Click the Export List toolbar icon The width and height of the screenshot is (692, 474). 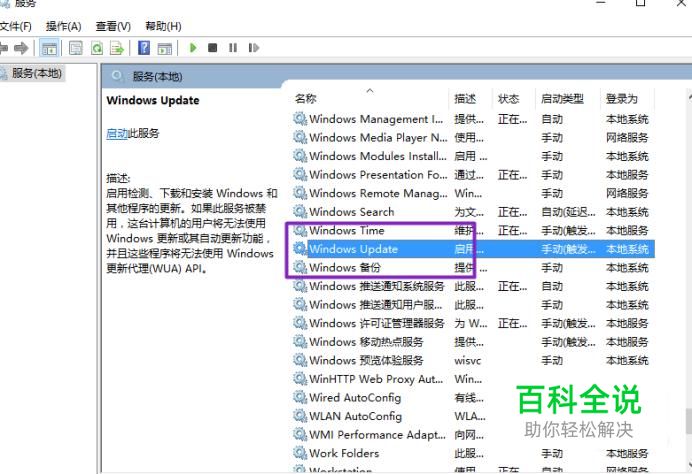pos(117,48)
